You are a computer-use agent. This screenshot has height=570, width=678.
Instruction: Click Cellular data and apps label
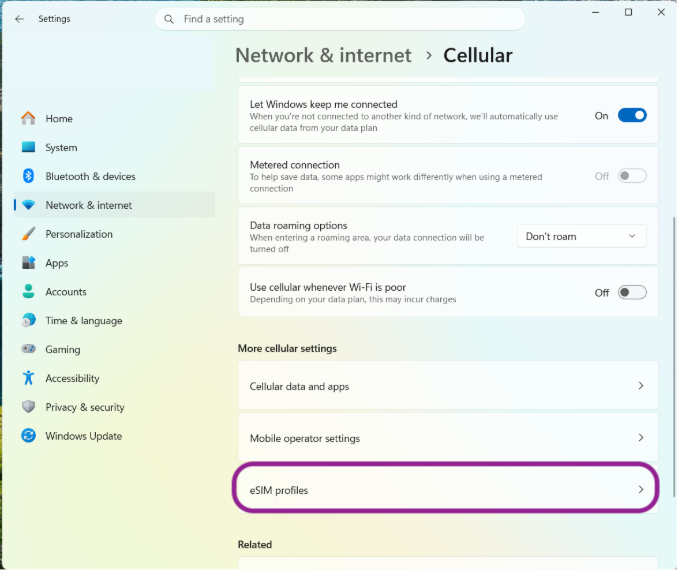[299, 386]
